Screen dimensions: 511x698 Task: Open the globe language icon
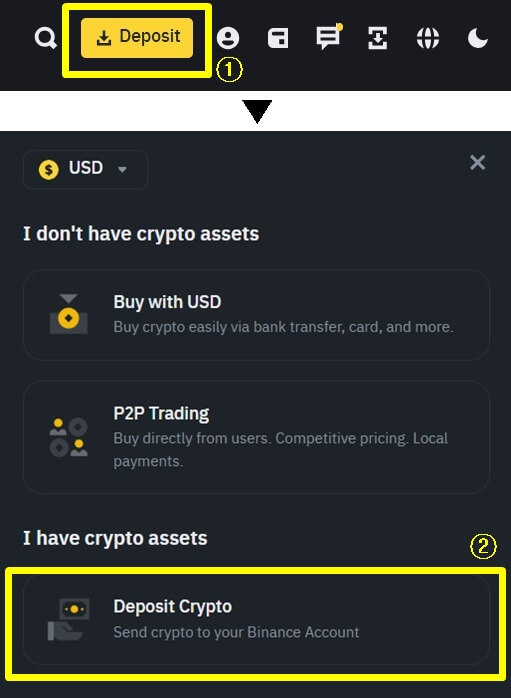[x=428, y=38]
